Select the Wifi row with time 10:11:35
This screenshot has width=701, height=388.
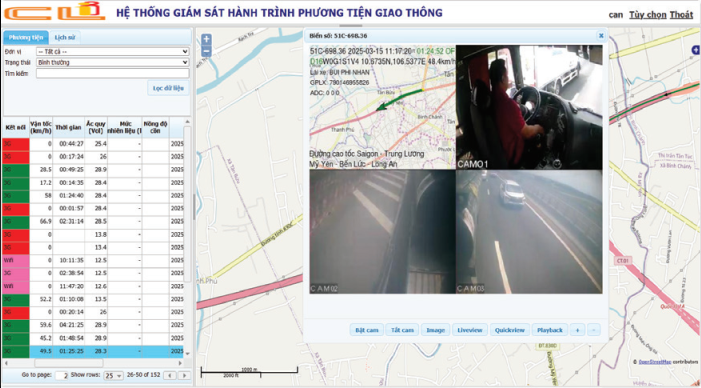(93, 260)
